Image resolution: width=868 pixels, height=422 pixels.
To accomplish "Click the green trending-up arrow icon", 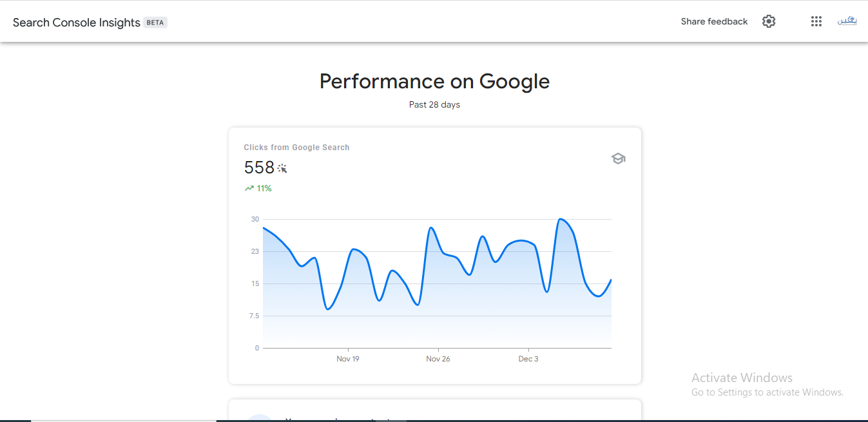I will 249,189.
